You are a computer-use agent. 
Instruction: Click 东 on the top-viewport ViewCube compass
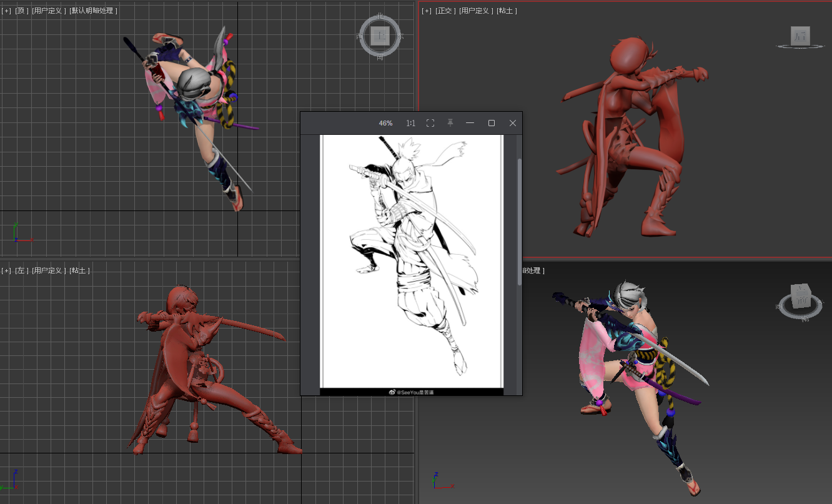(x=400, y=36)
